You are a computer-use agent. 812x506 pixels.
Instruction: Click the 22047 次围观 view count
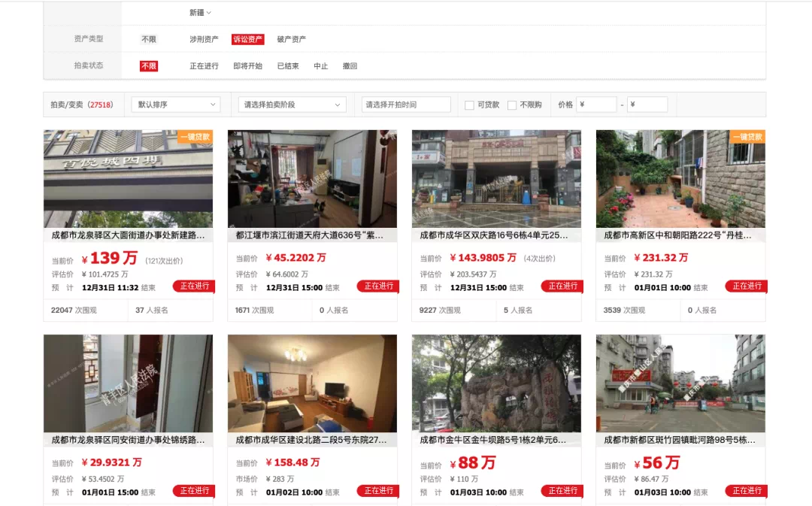click(x=74, y=311)
